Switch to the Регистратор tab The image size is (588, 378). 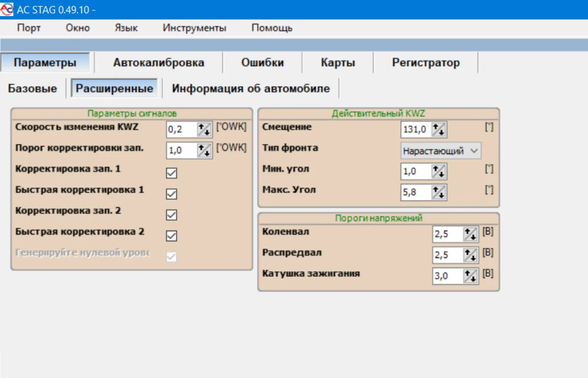click(x=426, y=62)
